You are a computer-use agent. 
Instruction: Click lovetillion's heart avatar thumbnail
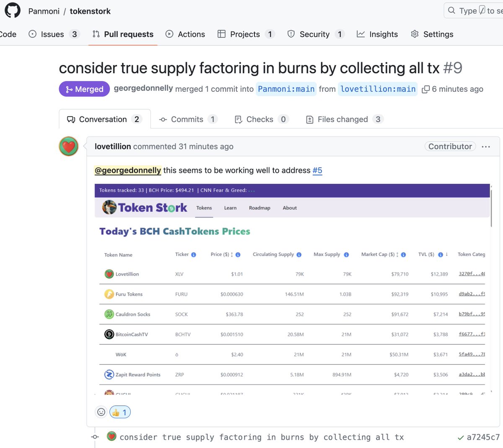coord(68,146)
